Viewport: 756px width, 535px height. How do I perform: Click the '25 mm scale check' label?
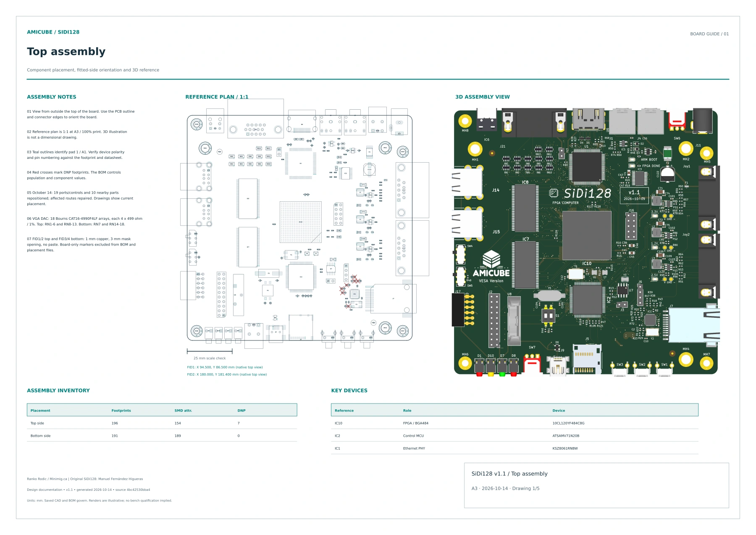(x=210, y=358)
